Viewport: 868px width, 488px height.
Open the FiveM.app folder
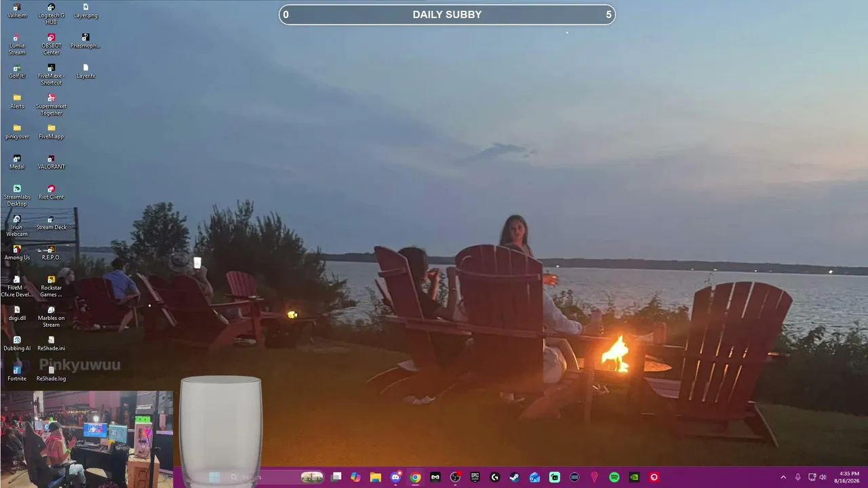click(x=51, y=132)
